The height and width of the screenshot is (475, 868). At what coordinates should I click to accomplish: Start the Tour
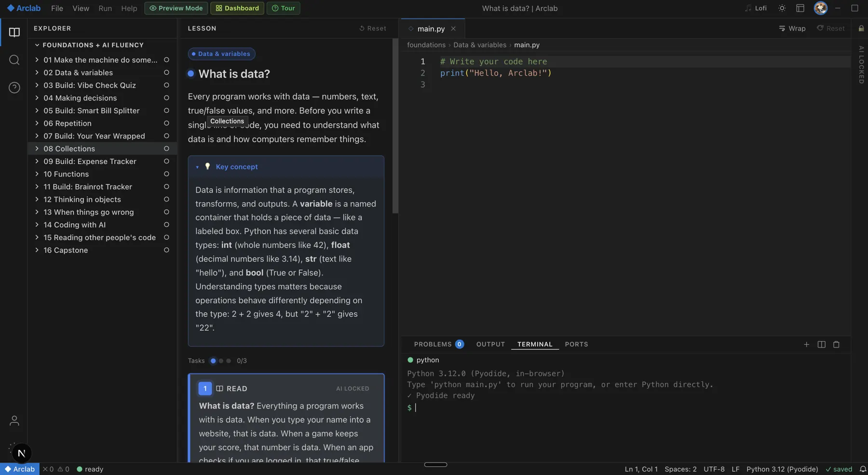point(283,8)
